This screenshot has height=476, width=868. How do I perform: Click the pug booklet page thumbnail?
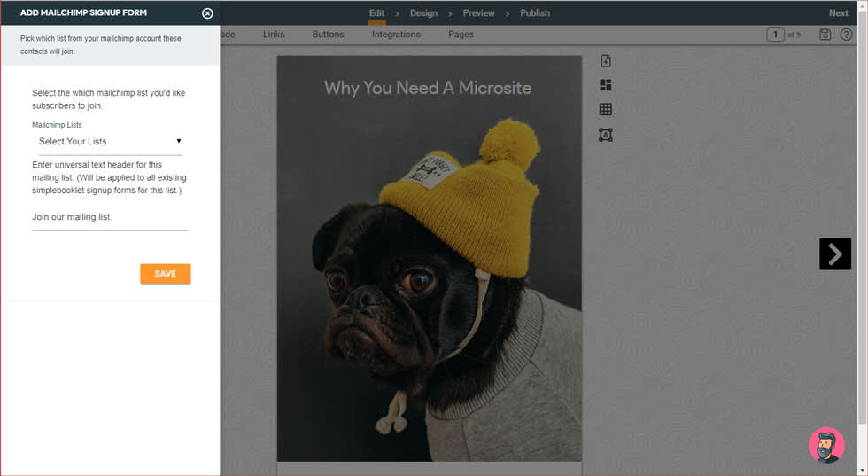click(x=429, y=258)
